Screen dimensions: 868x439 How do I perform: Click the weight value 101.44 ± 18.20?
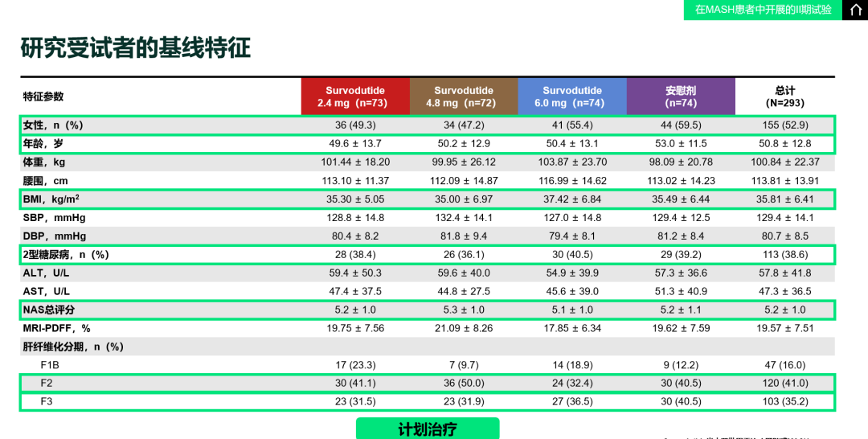click(x=355, y=162)
